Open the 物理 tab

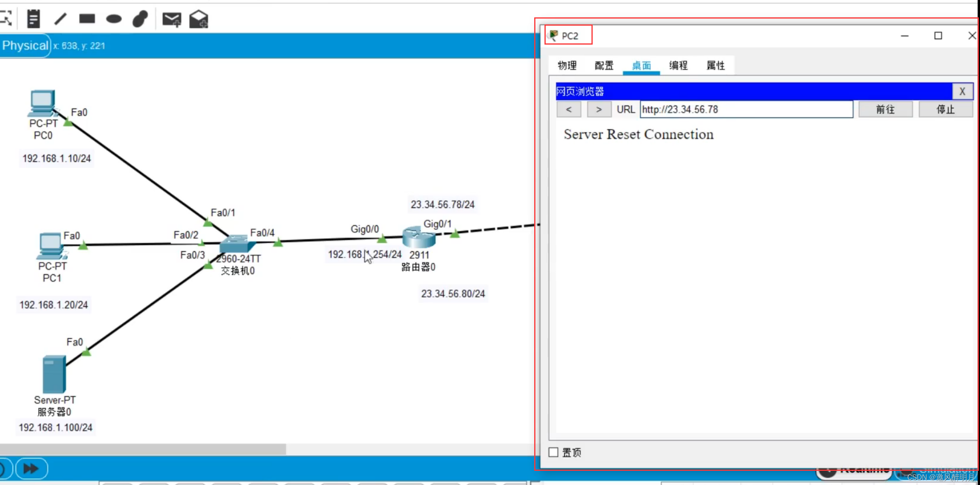pos(567,66)
